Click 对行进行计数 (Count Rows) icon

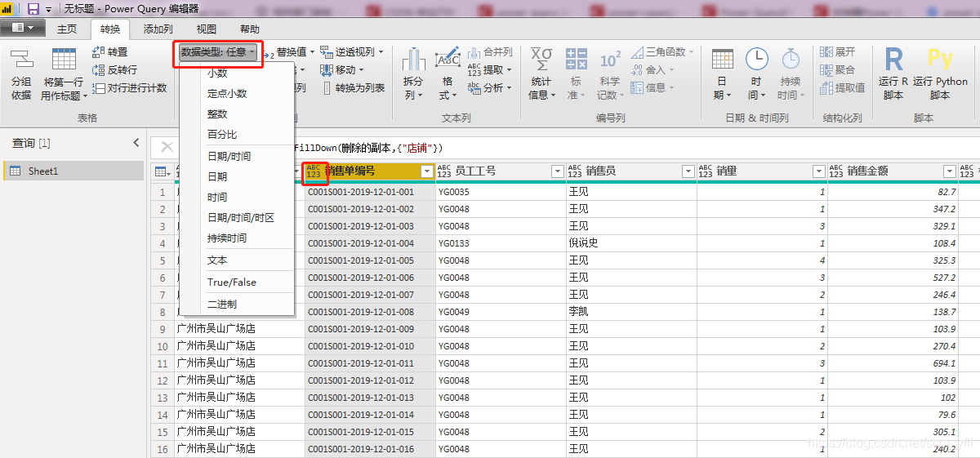(x=99, y=88)
